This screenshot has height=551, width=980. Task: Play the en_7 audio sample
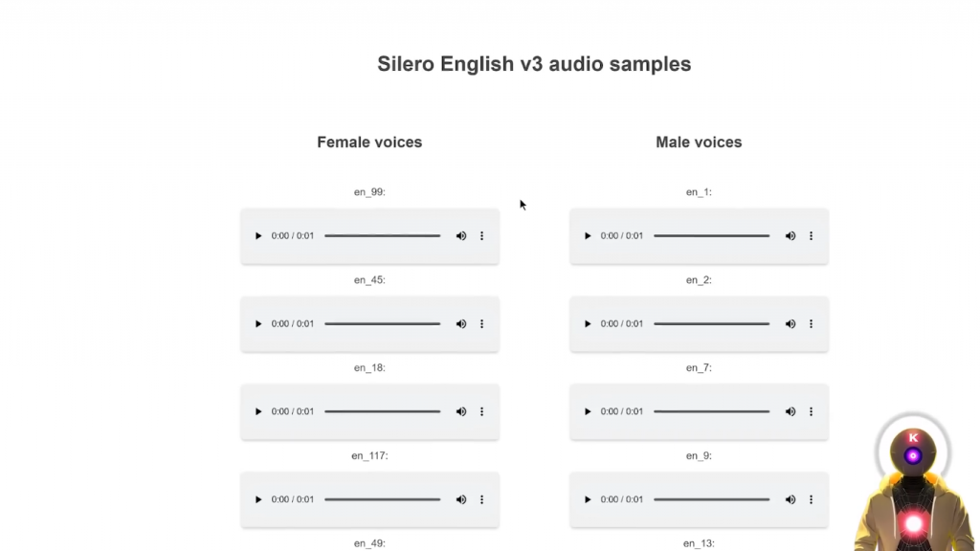point(588,412)
